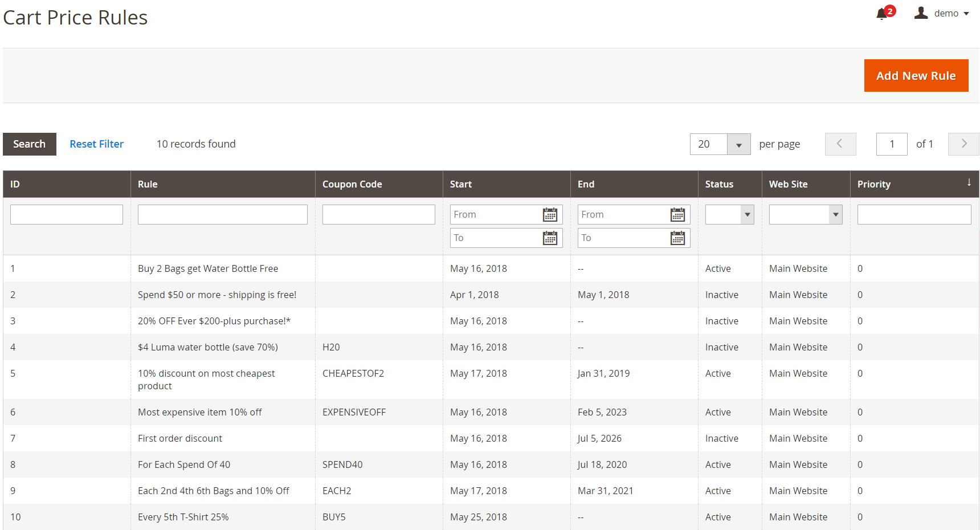Open rule Every 5th T-Shirt 25%

tap(183, 517)
